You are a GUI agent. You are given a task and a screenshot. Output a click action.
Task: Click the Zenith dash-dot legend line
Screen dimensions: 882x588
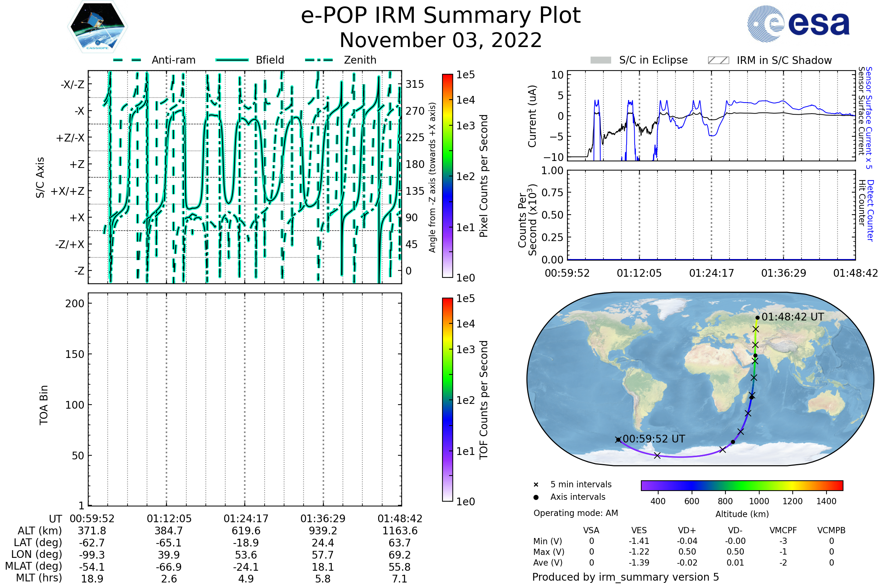click(319, 60)
